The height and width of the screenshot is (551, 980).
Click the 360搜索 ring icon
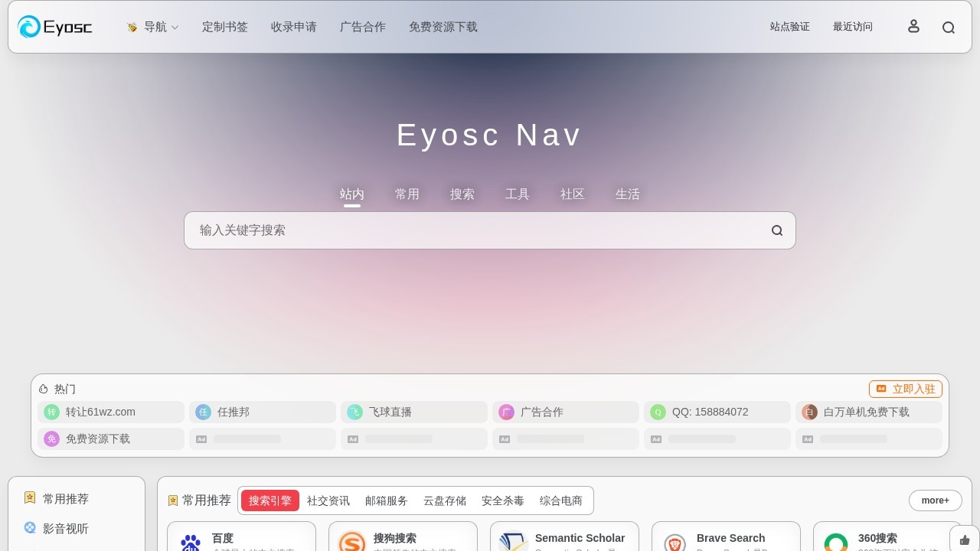[836, 543]
